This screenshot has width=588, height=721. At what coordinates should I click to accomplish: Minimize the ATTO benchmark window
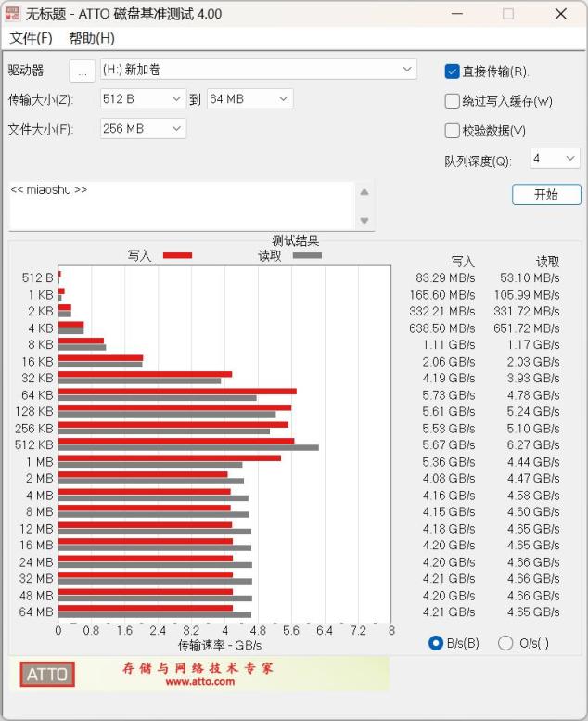pos(456,14)
